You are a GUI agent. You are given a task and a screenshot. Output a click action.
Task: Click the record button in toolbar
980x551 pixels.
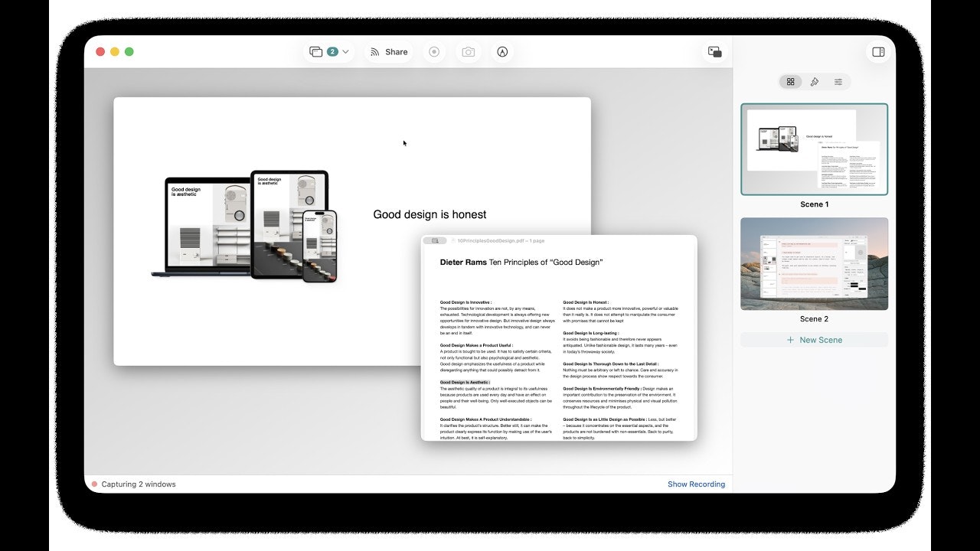[434, 52]
